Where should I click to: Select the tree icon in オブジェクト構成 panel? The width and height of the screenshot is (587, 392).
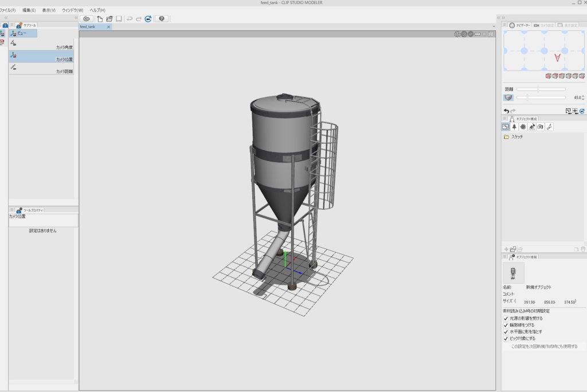514,127
